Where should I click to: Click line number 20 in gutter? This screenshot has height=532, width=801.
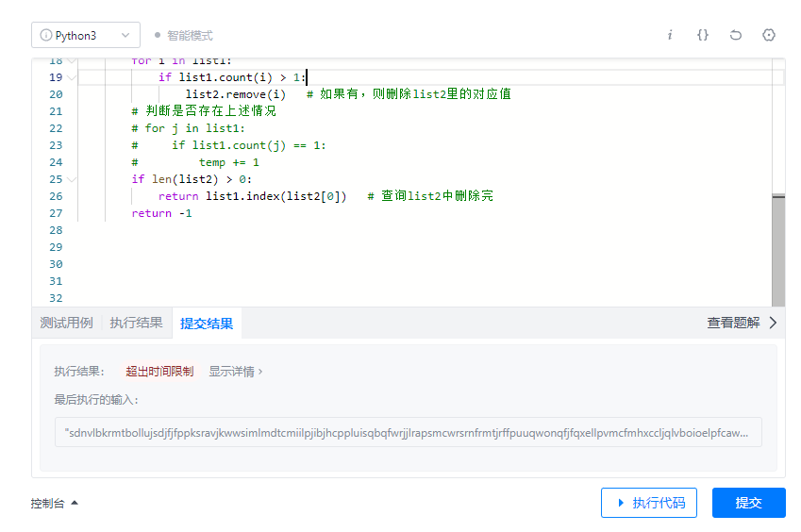[x=56, y=94]
